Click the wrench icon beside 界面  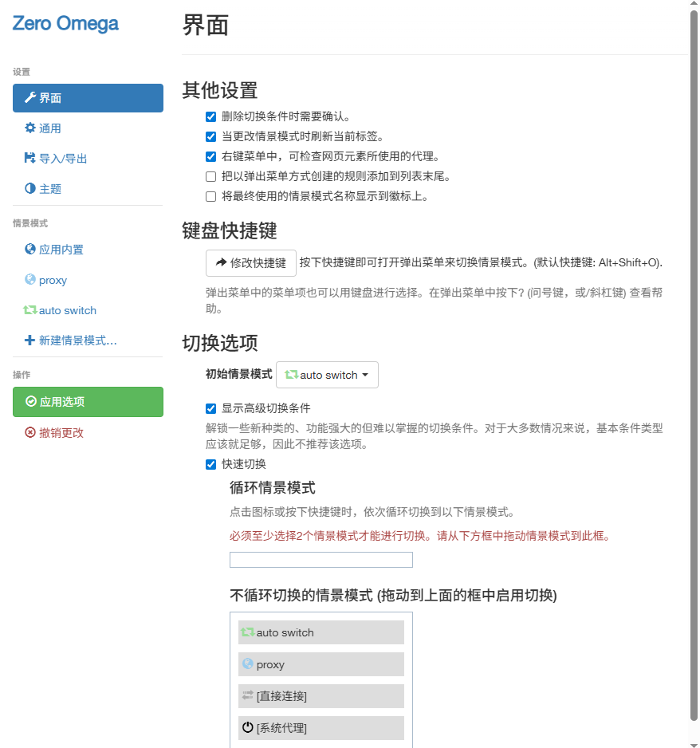pos(30,98)
